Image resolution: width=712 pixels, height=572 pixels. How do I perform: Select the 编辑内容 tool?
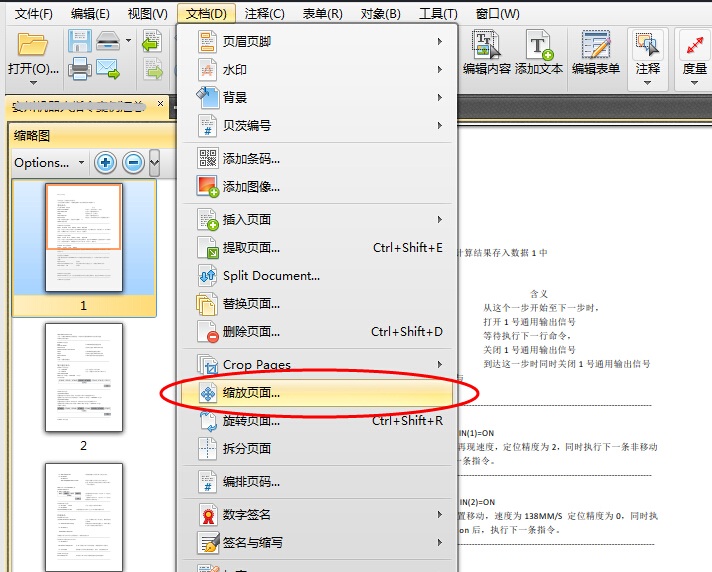pyautogui.click(x=487, y=52)
